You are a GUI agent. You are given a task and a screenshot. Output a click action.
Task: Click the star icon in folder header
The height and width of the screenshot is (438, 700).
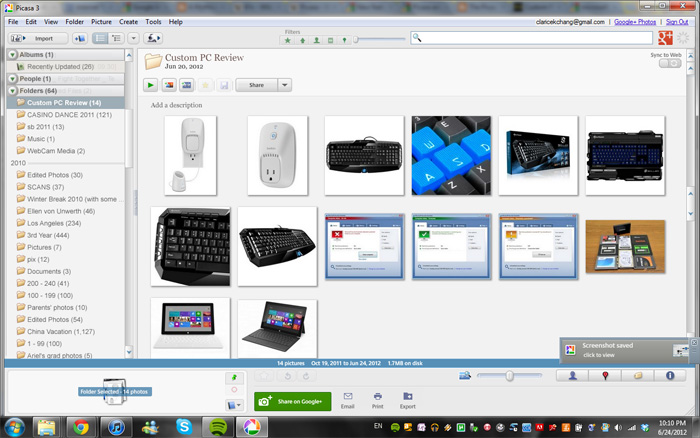205,85
